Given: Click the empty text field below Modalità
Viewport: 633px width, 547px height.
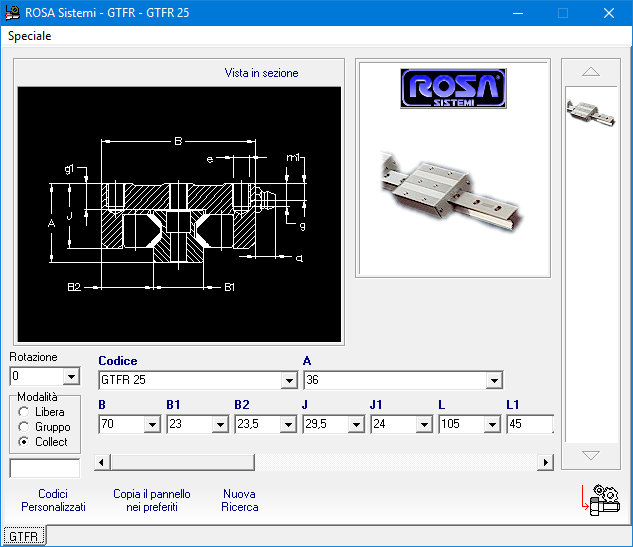Looking at the screenshot, I should tap(45, 468).
